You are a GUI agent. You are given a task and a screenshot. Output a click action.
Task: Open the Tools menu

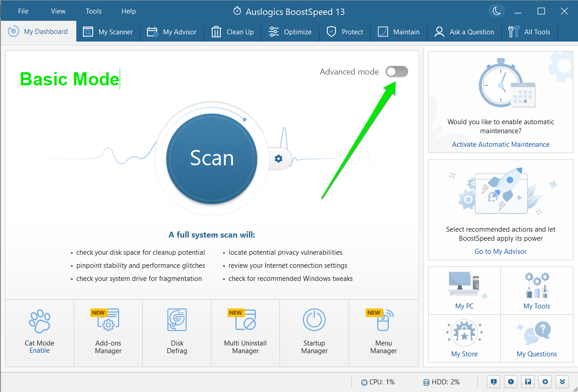click(94, 11)
